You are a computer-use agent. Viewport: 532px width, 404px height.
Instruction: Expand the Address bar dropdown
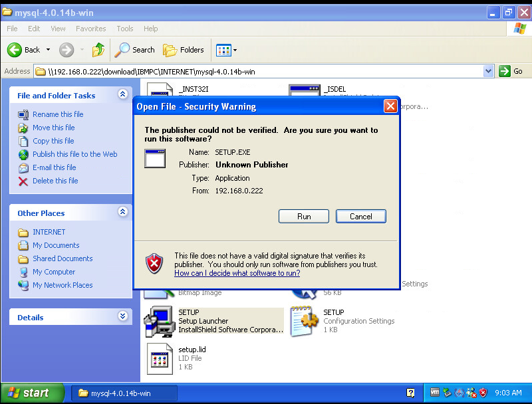pos(489,71)
